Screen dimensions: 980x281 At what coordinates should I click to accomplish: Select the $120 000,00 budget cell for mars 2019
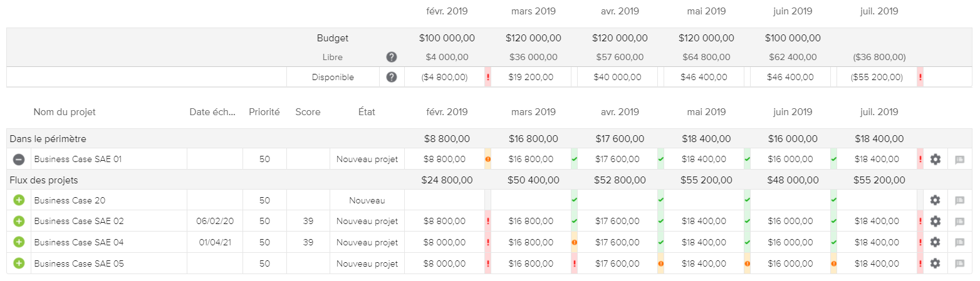pos(533,38)
